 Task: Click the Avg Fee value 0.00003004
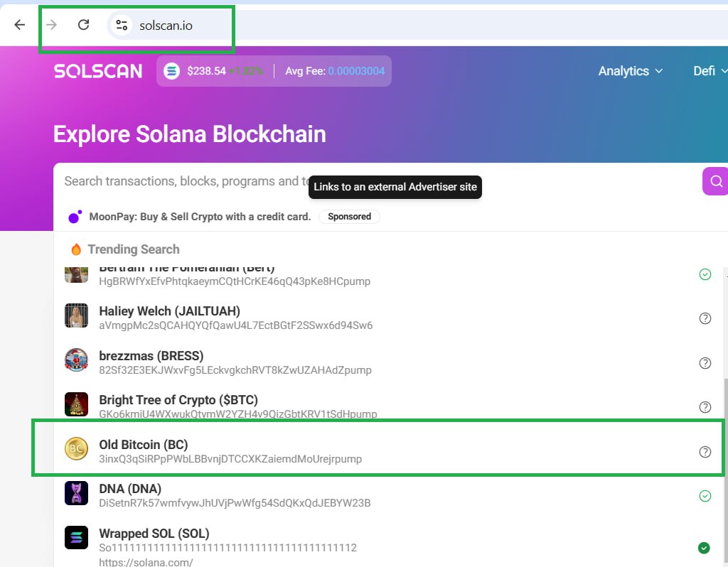pos(356,71)
